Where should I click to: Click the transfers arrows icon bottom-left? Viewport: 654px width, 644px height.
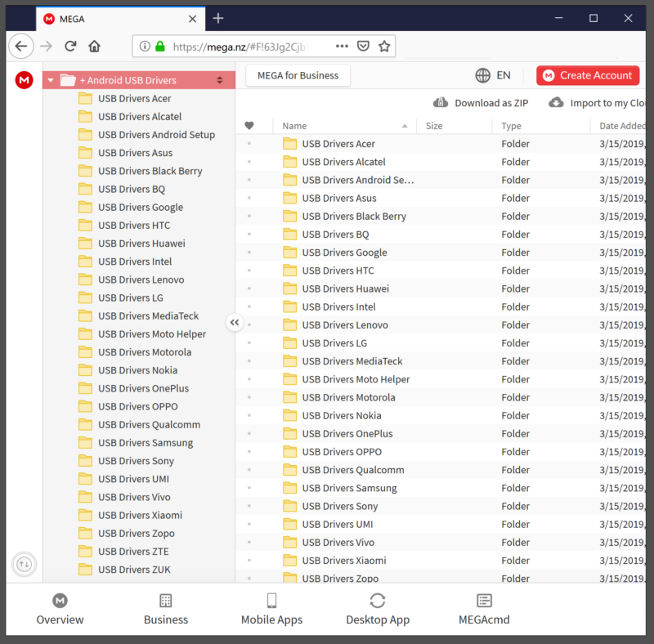tap(25, 564)
